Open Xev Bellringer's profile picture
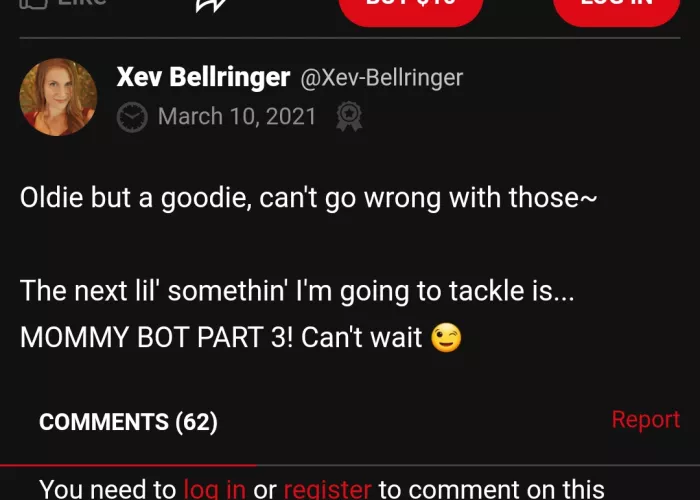 (x=58, y=97)
